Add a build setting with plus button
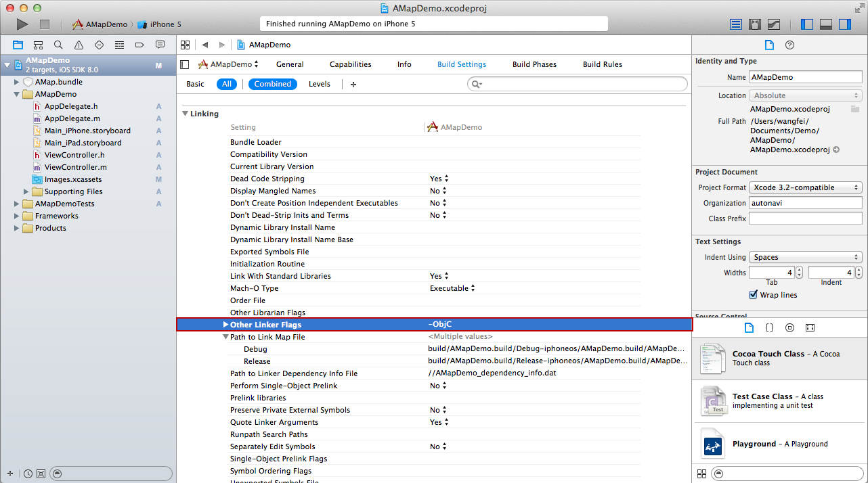The image size is (868, 483). pos(353,85)
